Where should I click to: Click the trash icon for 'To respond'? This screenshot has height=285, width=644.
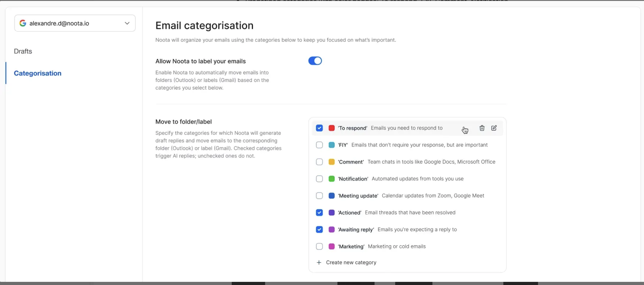(x=482, y=128)
